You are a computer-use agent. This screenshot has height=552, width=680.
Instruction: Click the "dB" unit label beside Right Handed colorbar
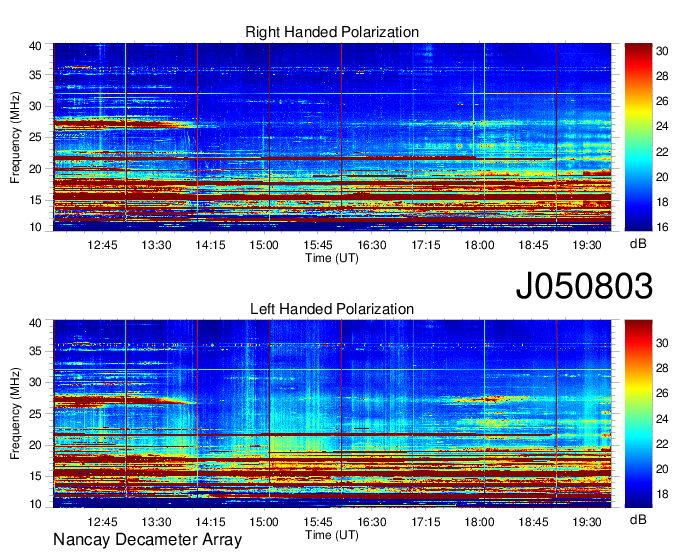[x=638, y=244]
